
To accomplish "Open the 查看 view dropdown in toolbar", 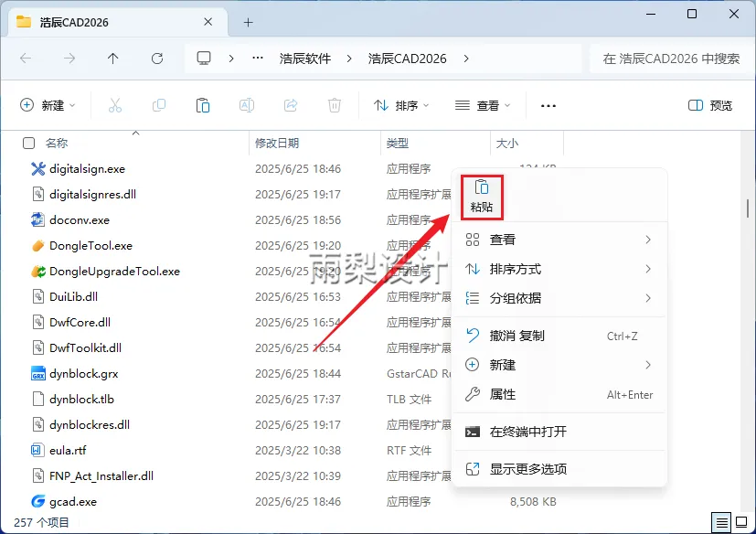I will point(483,105).
